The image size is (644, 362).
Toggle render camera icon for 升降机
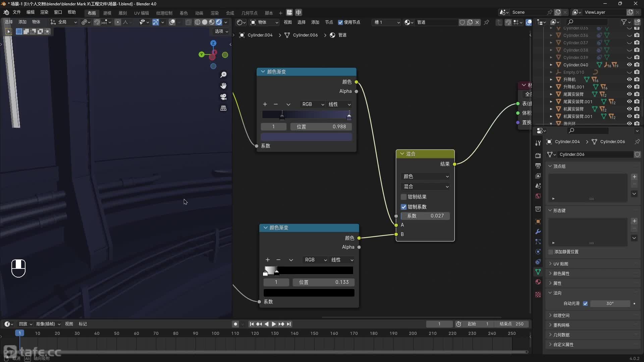tap(637, 79)
